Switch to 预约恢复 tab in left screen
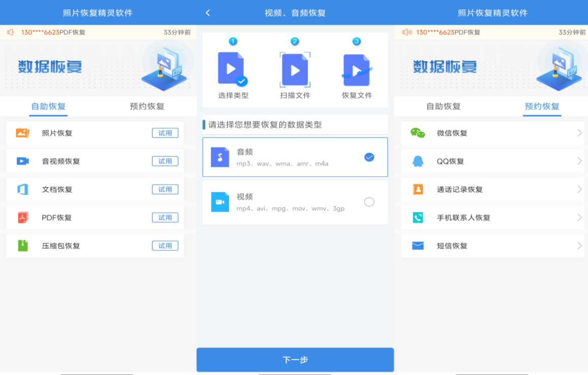The image size is (588, 375). click(x=147, y=106)
